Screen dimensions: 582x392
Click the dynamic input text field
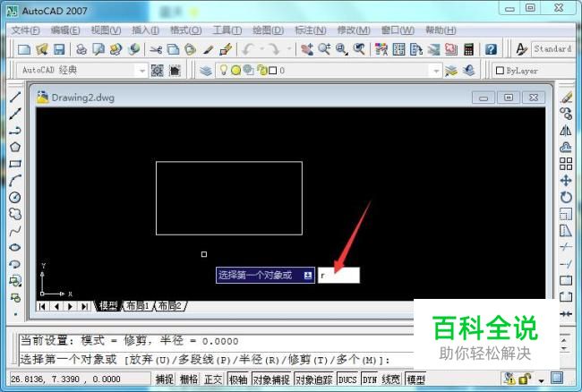[338, 275]
